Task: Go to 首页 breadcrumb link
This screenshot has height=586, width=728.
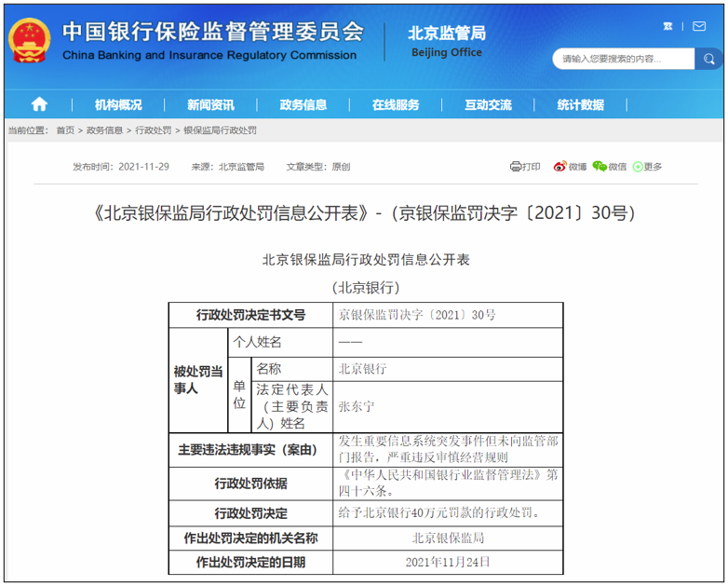Action: [65, 130]
